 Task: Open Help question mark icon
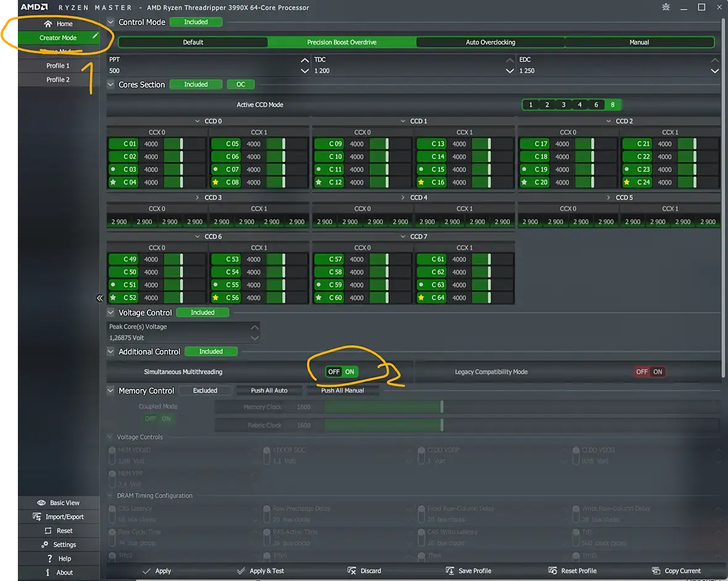coord(50,558)
